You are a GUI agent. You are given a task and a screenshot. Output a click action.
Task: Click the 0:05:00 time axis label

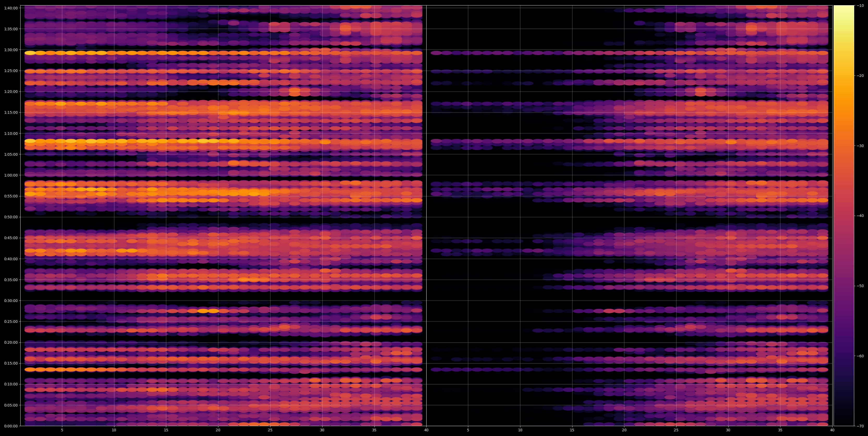click(x=10, y=405)
